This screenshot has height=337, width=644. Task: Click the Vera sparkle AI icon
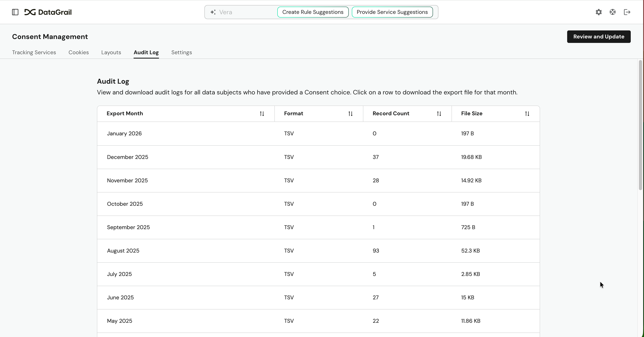(213, 12)
